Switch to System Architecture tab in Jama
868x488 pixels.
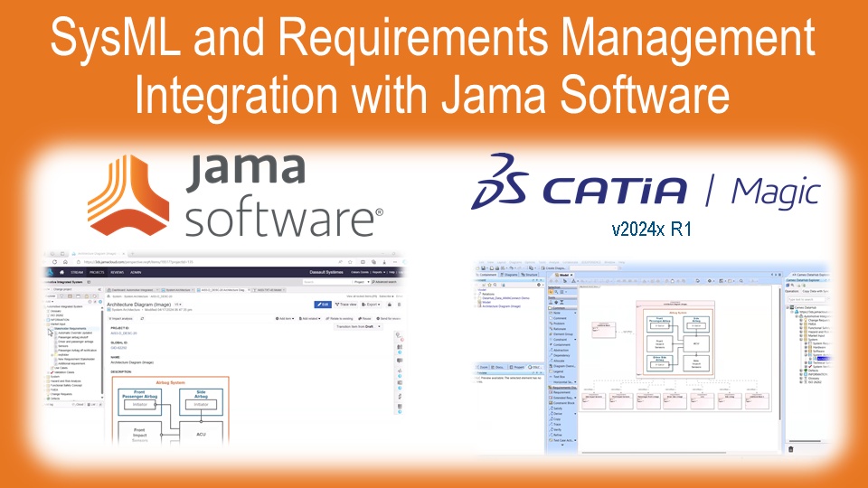click(x=178, y=289)
